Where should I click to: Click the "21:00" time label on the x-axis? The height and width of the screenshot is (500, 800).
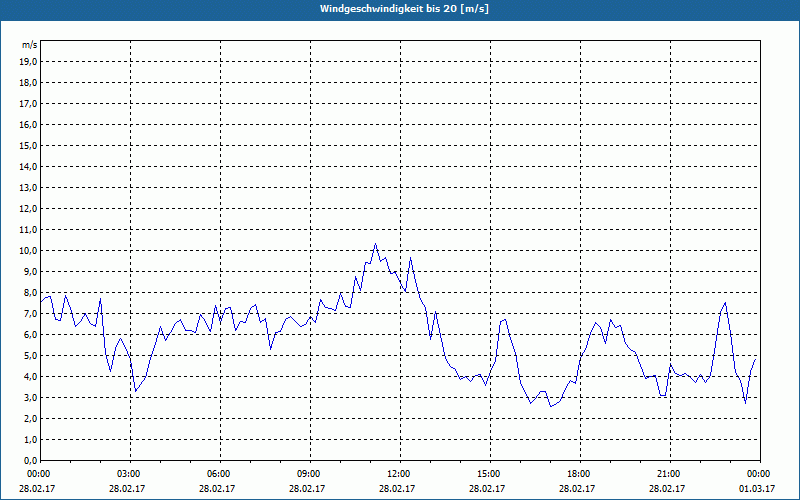tap(670, 474)
